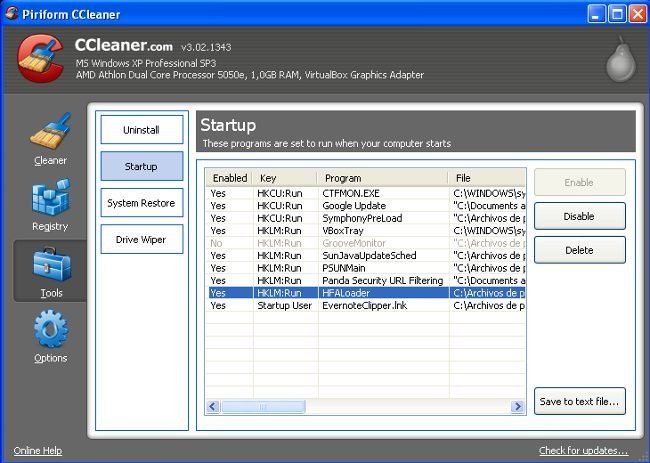Screen dimensions: 650x463
Task: Click Save to text file button
Action: tap(579, 402)
